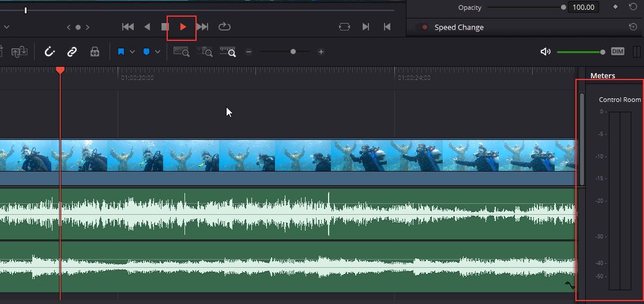Open the dropdown chevron left of keyframe controls

pos(6,28)
